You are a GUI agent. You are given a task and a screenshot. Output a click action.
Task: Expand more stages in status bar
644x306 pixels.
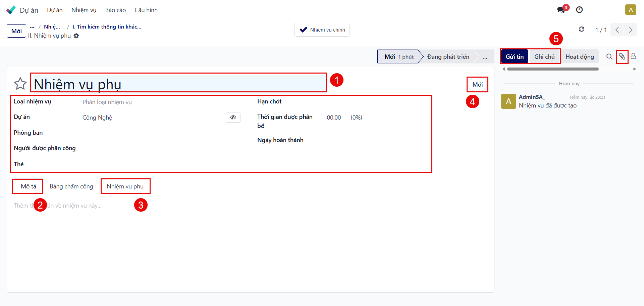[x=485, y=57]
